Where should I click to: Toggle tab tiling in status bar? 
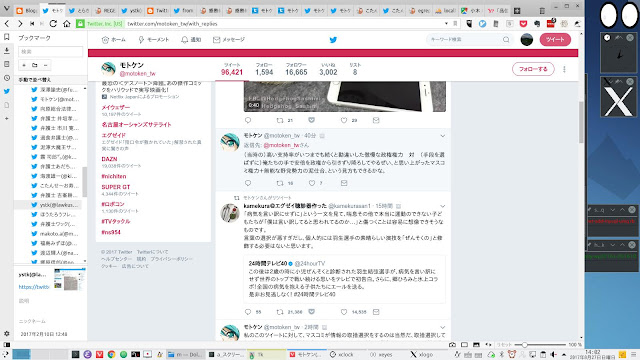(x=464, y=345)
